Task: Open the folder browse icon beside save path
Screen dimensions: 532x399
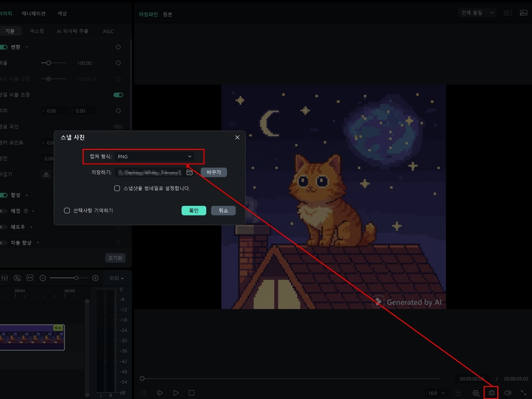Action: (189, 172)
